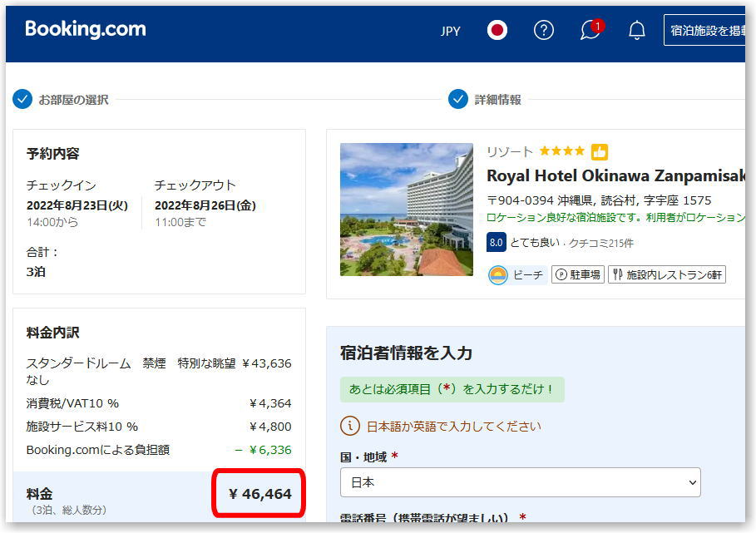Click the お部屋の選択 step checkmark icon
756x533 pixels.
22,99
